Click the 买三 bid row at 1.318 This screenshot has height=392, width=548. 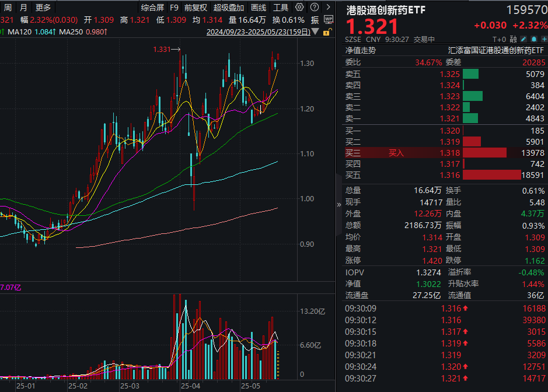(444, 152)
